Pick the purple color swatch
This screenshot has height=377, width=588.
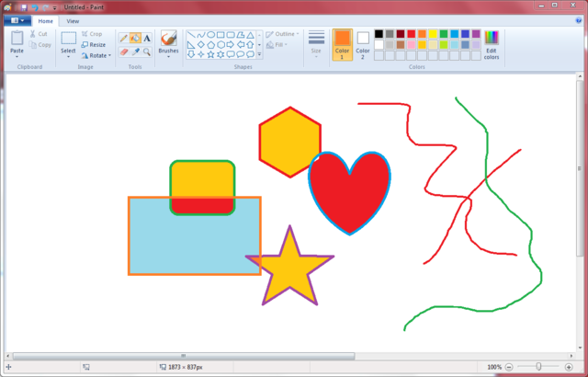tap(476, 34)
